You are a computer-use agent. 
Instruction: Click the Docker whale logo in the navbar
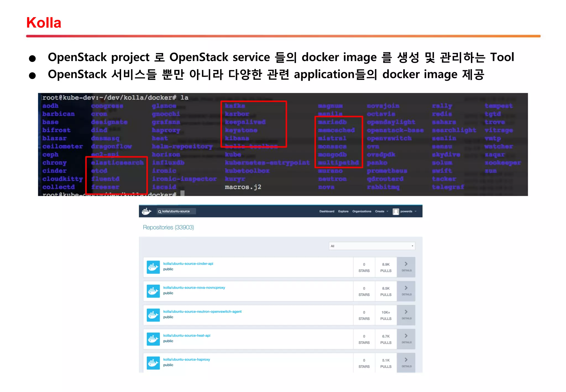pos(146,211)
